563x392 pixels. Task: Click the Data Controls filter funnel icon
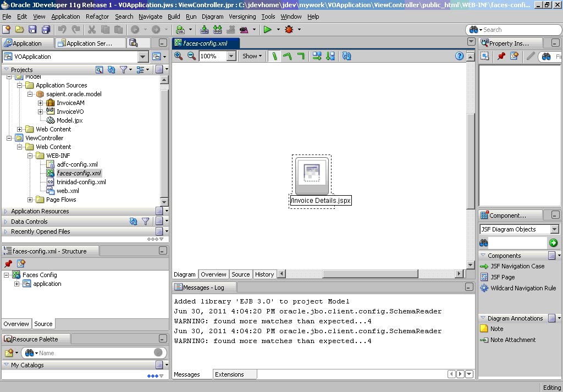click(x=145, y=222)
